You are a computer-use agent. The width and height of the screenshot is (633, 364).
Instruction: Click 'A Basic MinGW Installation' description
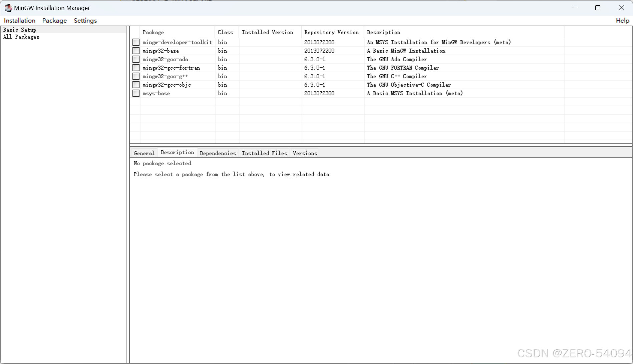[406, 51]
